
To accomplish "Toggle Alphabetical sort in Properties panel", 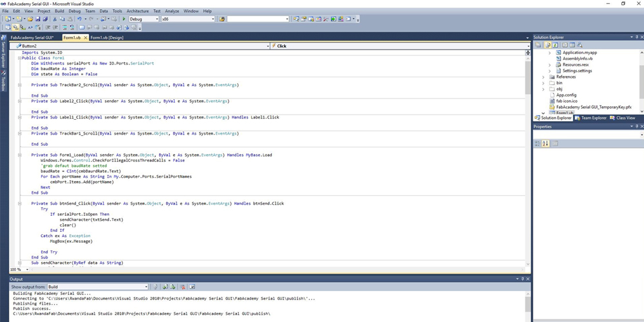I will click(x=545, y=144).
